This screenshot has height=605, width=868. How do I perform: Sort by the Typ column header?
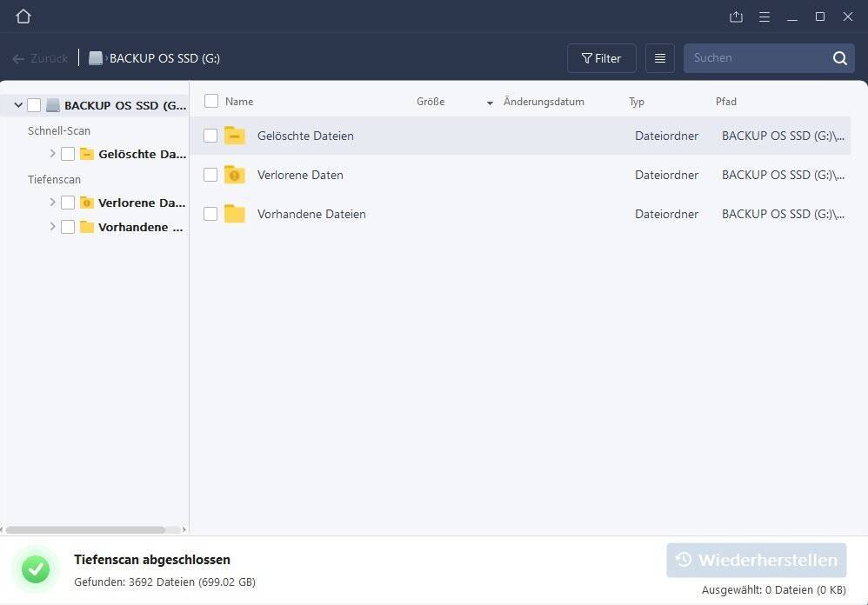point(637,102)
